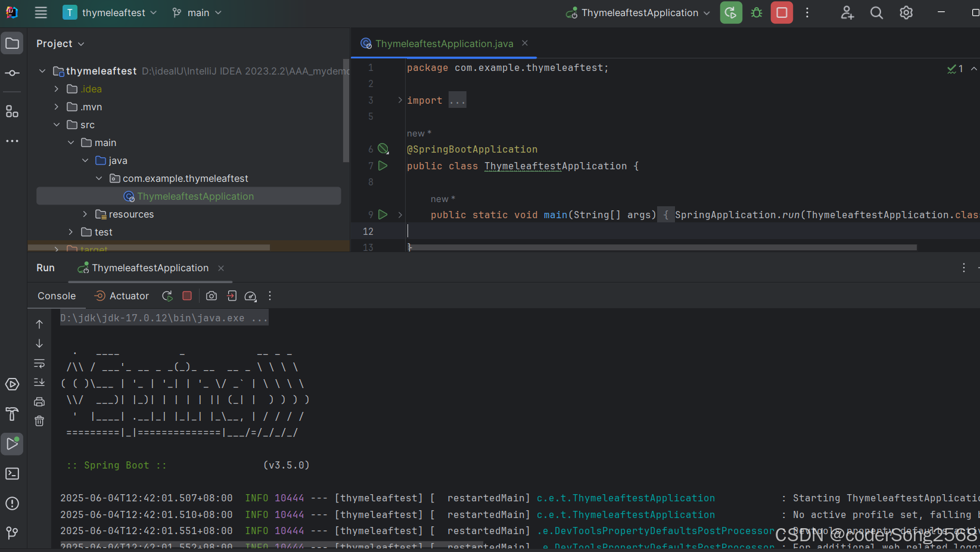Open main branch dropdown

click(x=197, y=13)
